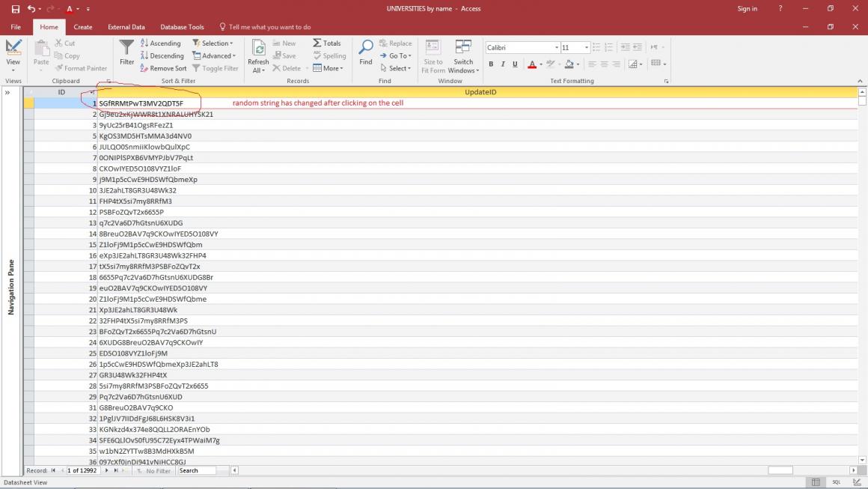Select the Home ribbon tab
868x489 pixels.
(x=49, y=27)
